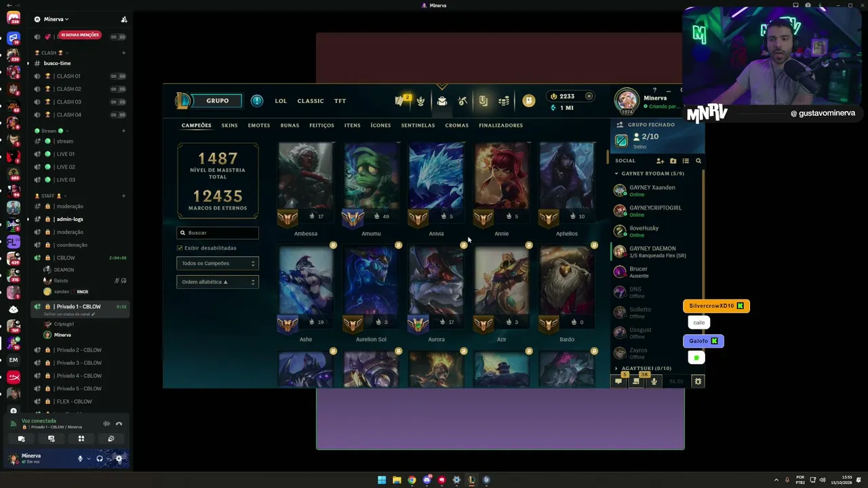Image resolution: width=868 pixels, height=488 pixels.
Task: Open the Collection backpack icon in League client
Action: (442, 101)
